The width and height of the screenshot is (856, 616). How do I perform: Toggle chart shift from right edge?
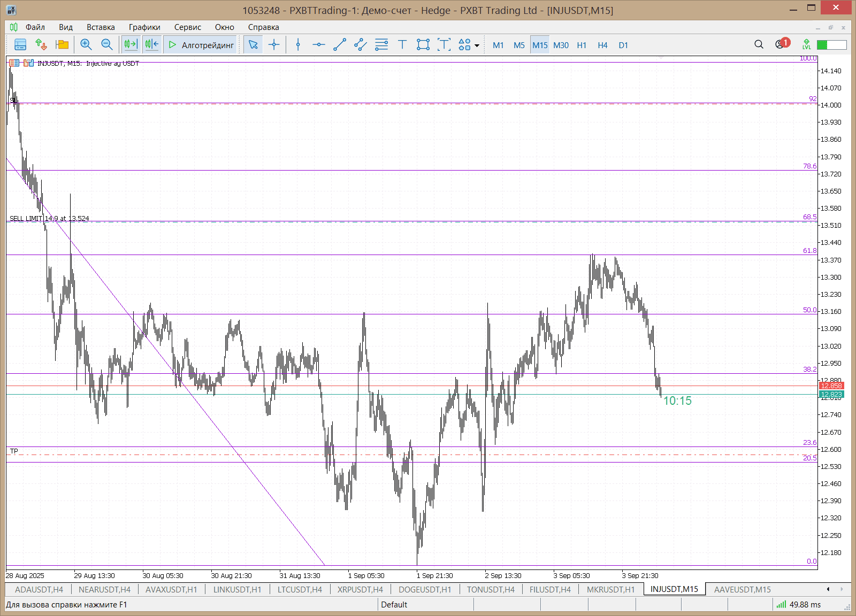coord(152,45)
